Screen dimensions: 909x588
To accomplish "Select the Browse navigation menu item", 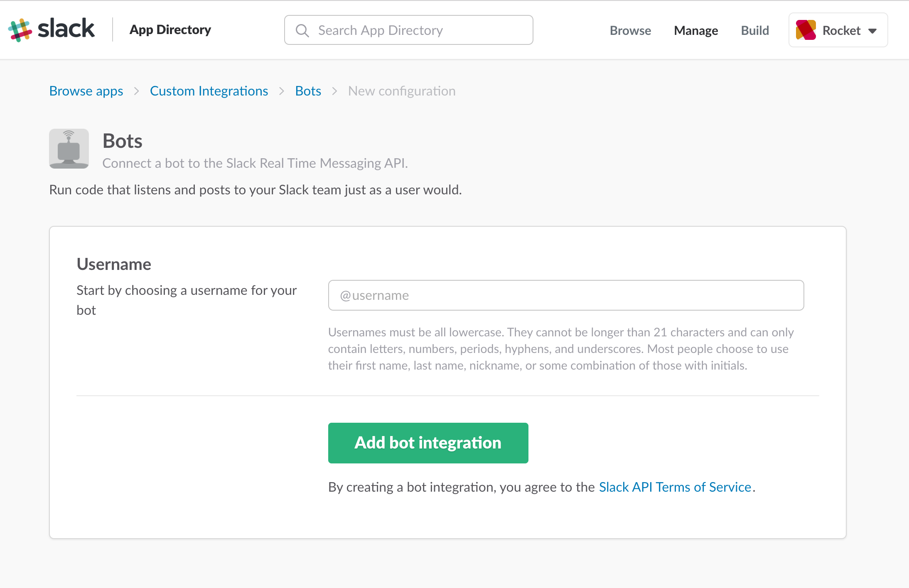I will tap(629, 29).
